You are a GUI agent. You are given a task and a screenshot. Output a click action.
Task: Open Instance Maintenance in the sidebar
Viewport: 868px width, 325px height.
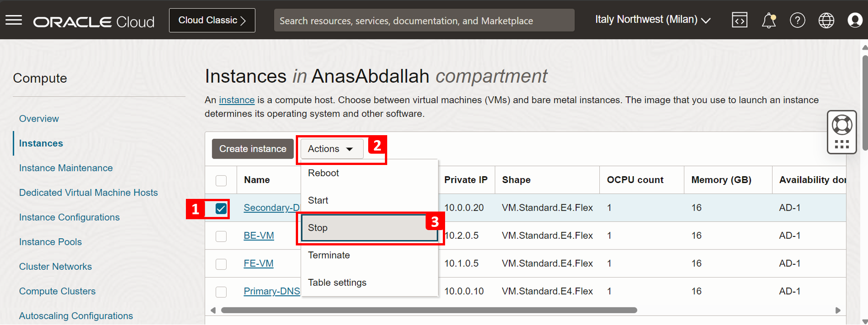(x=66, y=168)
